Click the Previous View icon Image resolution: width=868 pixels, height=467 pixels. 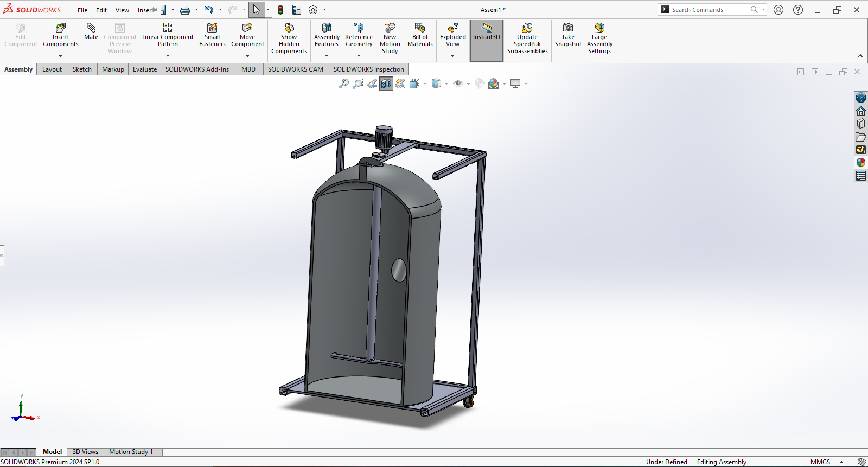pos(372,84)
